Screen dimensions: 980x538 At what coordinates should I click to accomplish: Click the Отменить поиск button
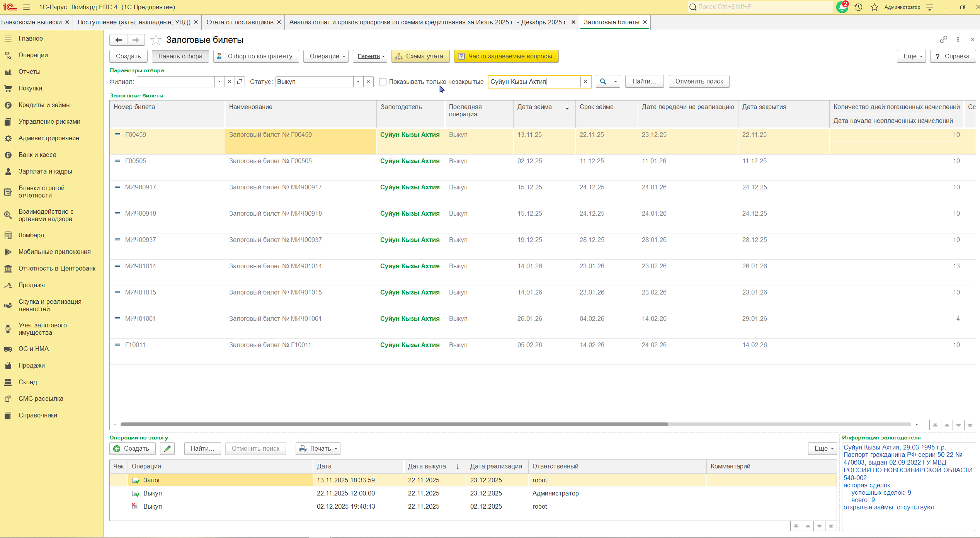(699, 82)
